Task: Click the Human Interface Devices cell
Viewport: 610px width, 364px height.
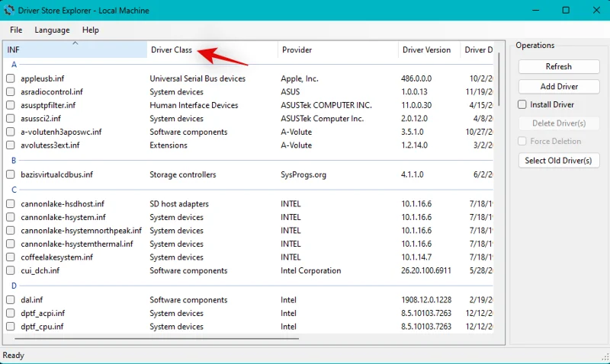Action: (x=194, y=105)
